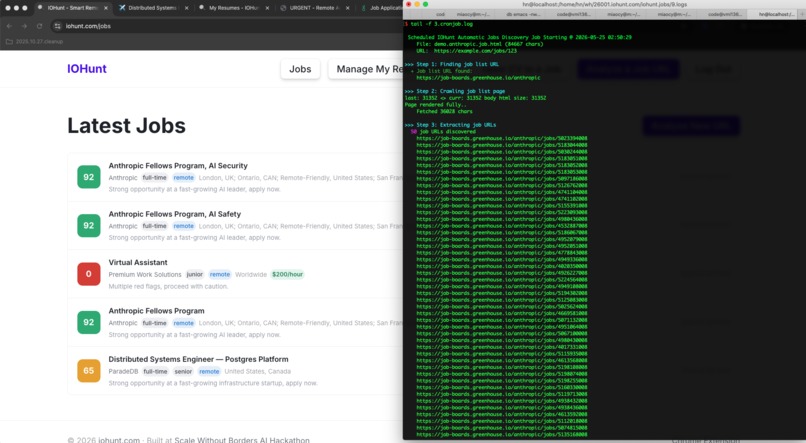This screenshot has width=806, height=443.
Task: Click the IOHunt logo link
Action: point(87,69)
